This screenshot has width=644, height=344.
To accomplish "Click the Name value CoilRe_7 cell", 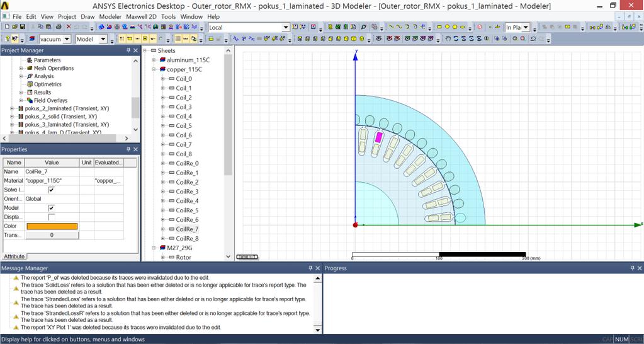I will point(52,171).
